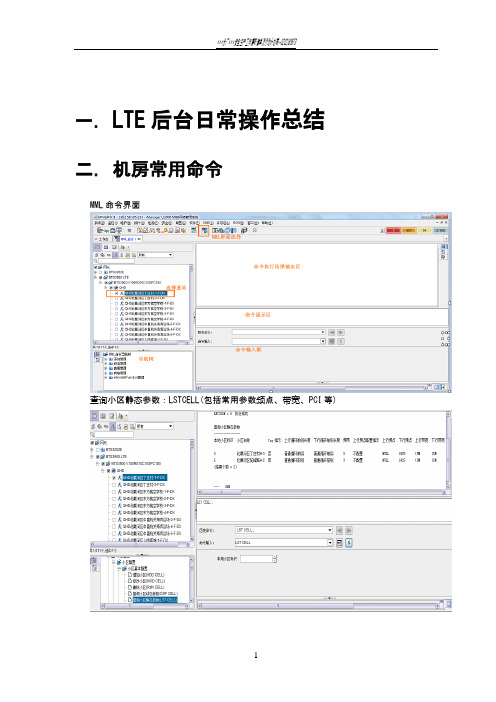Click the output area vertical scrollbar in the LST CELL screenshot
The image size is (496, 702).
449,450
